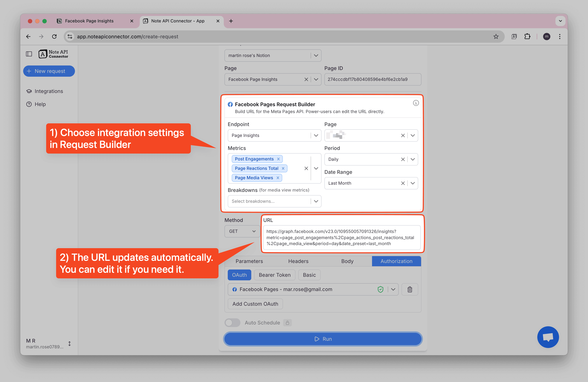Viewport: 588px width, 382px height.
Task: Expand the M R account switcher
Action: coord(70,343)
